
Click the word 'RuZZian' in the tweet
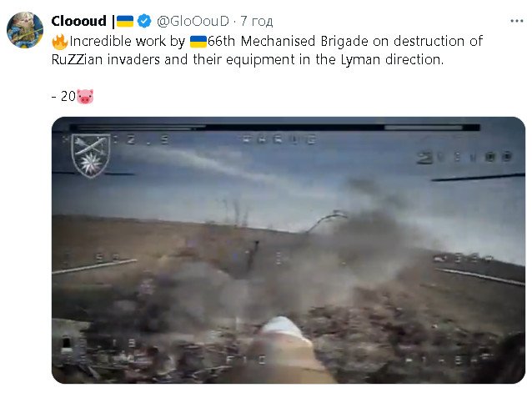[x=77, y=60]
